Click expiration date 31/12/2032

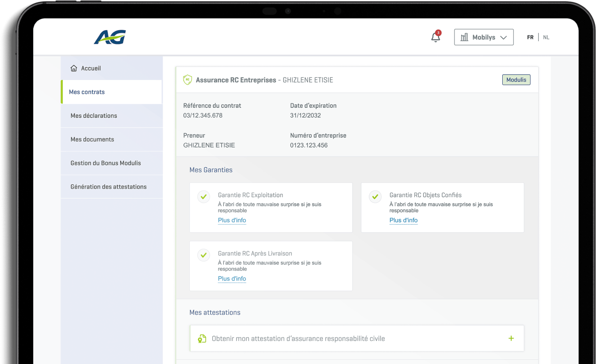click(307, 115)
